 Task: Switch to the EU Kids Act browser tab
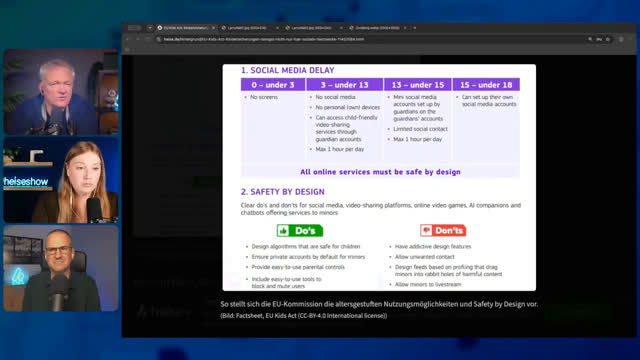(x=186, y=28)
